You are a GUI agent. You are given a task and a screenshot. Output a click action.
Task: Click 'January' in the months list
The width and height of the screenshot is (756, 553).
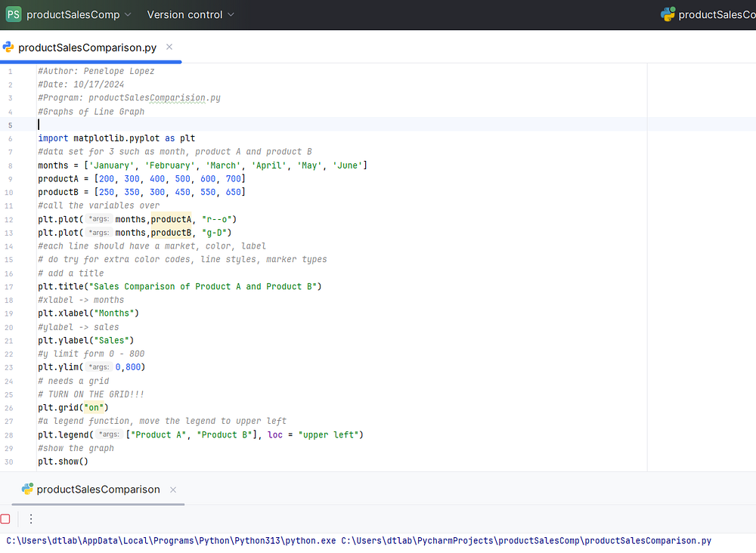[111, 165]
